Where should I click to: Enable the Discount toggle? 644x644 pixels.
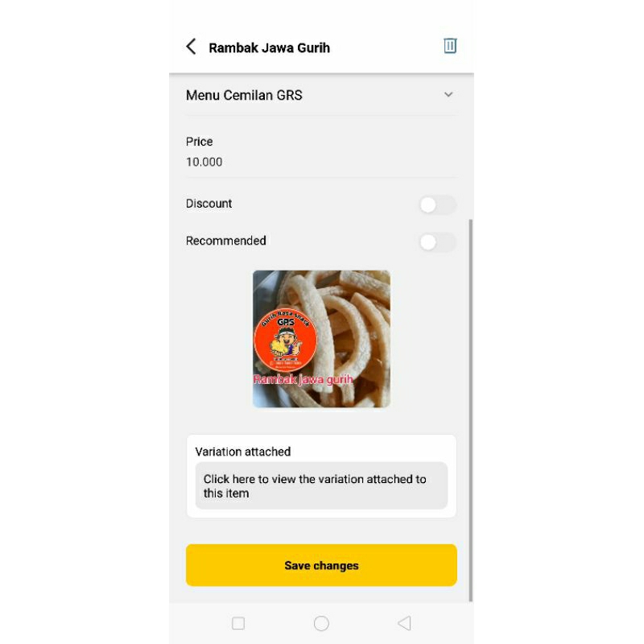[437, 204]
